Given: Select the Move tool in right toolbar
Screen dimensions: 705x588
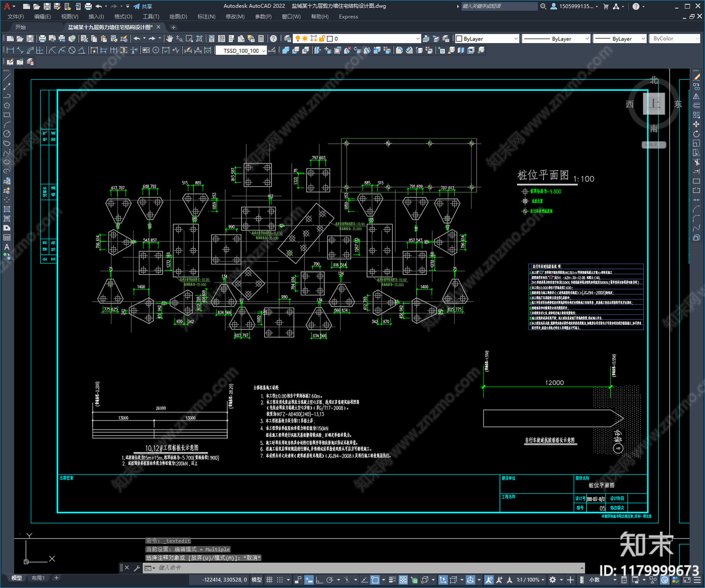Looking at the screenshot, I should (696, 124).
